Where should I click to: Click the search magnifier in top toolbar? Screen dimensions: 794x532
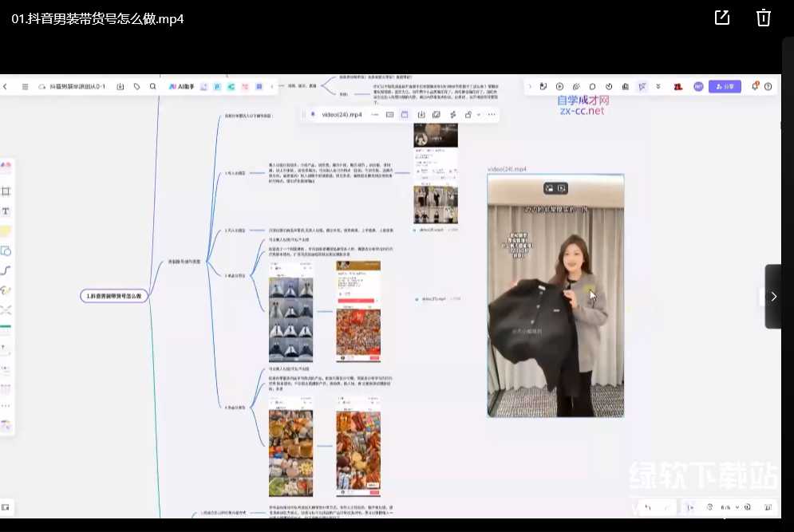coord(152,86)
